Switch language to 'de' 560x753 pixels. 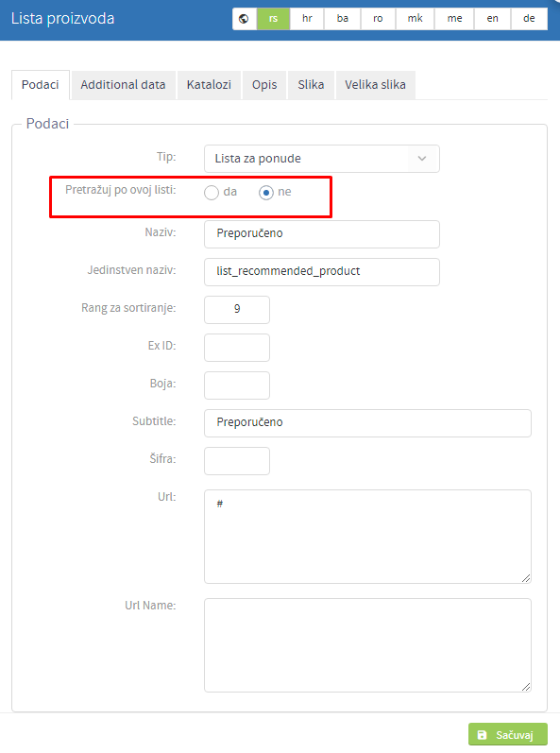tap(529, 19)
